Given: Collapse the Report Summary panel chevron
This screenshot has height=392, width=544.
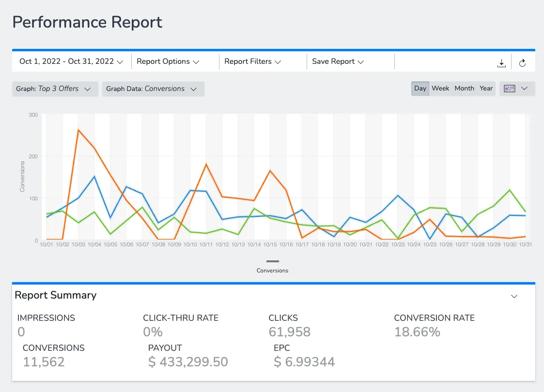Looking at the screenshot, I should [514, 296].
